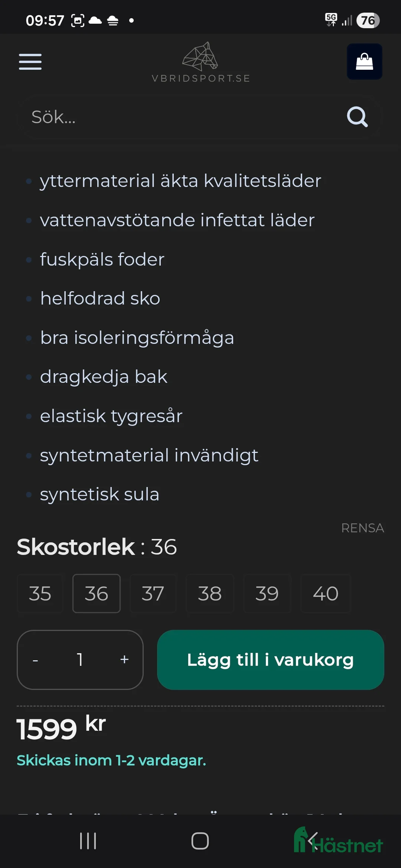
Task: Tap the VBRIDSPORT.SE horse logo
Action: (x=200, y=62)
